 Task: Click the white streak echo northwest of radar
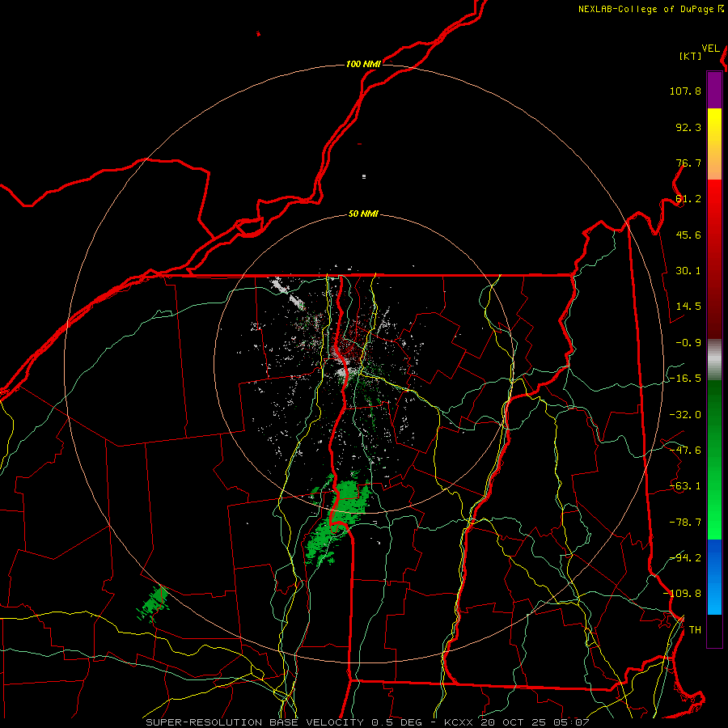pyautogui.click(x=289, y=293)
